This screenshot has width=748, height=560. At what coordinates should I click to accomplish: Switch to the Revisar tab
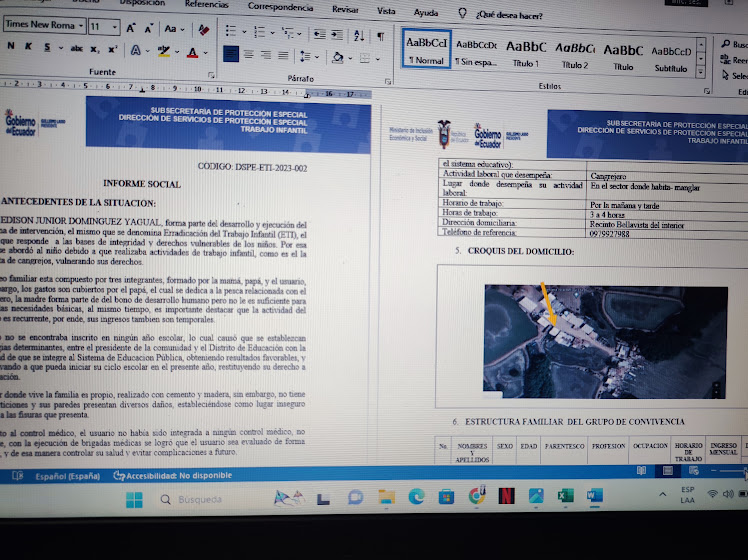(x=345, y=9)
